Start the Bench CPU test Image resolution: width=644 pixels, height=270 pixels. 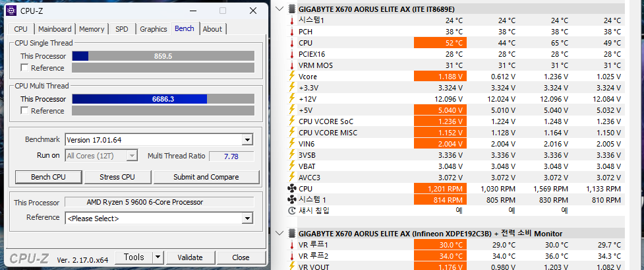pyautogui.click(x=49, y=177)
